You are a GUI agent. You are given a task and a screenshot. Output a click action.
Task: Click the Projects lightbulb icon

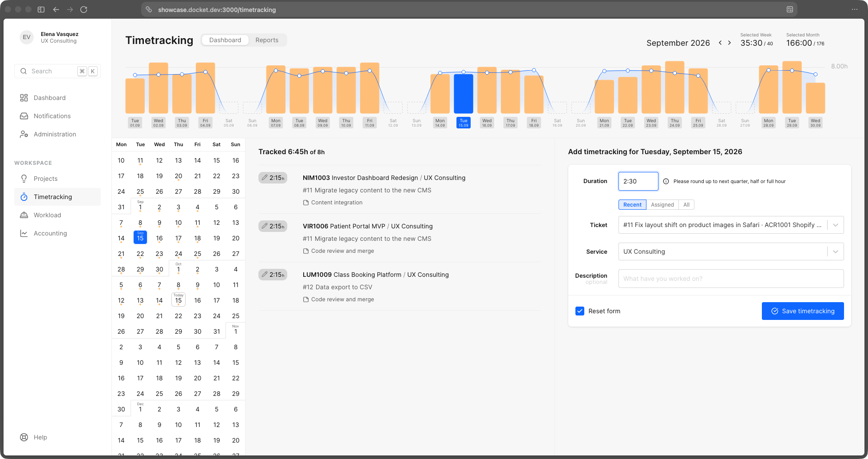point(24,179)
